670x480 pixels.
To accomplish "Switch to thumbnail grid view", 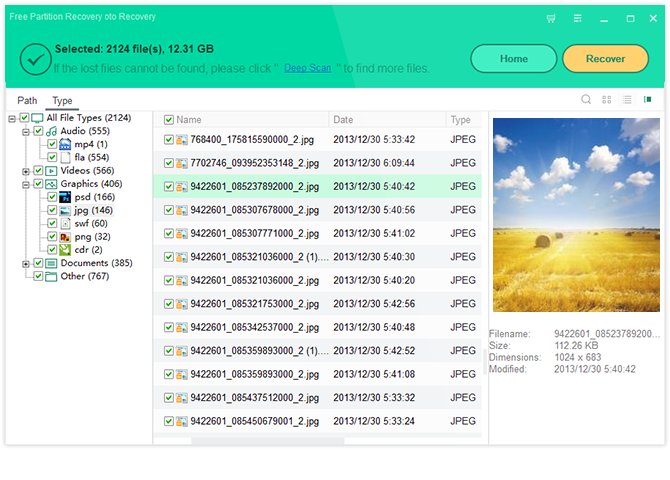I will click(x=607, y=100).
